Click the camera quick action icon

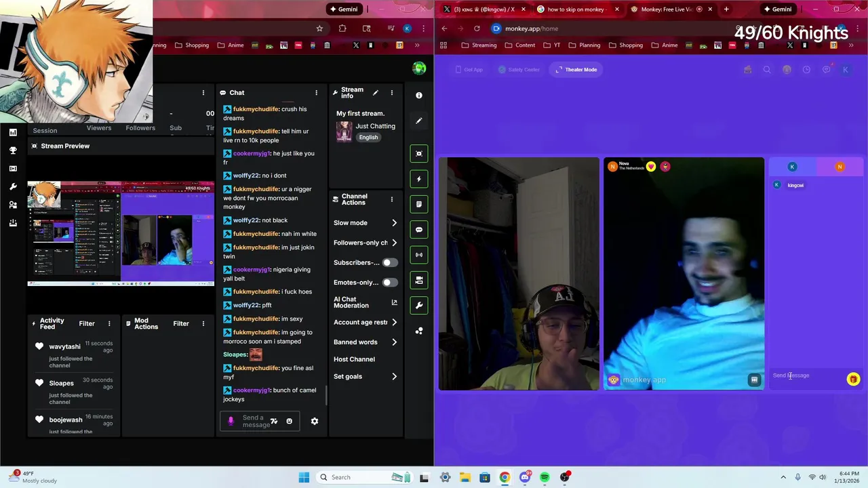coord(419,280)
